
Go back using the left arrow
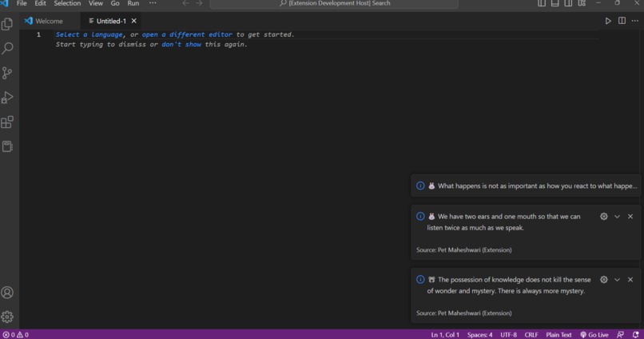point(185,3)
